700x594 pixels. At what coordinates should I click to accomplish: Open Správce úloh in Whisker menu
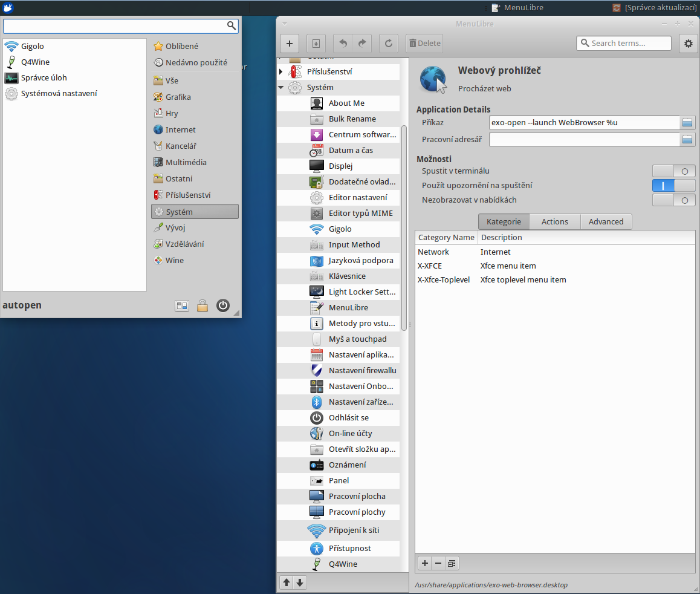click(74, 77)
